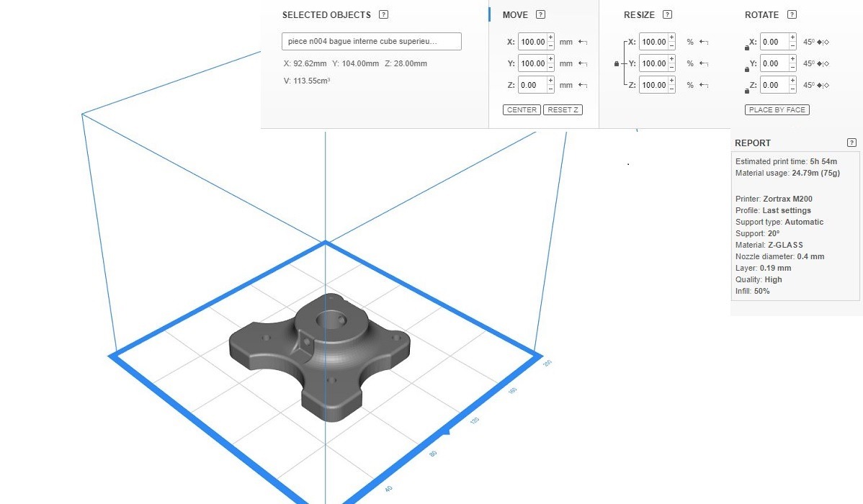Focus the Move X value field
This screenshot has height=504, width=863.
(x=532, y=42)
